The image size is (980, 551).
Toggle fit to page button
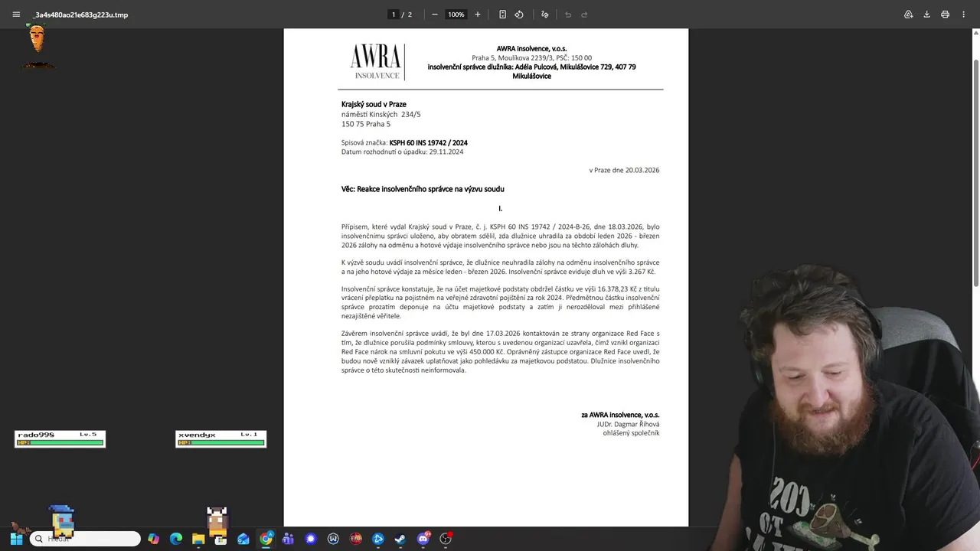(502, 15)
